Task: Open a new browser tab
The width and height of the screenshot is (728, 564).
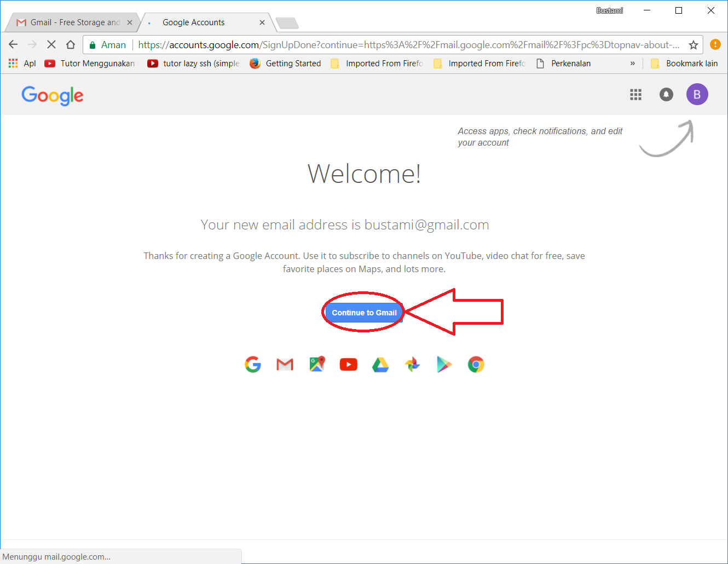Action: pos(287,23)
